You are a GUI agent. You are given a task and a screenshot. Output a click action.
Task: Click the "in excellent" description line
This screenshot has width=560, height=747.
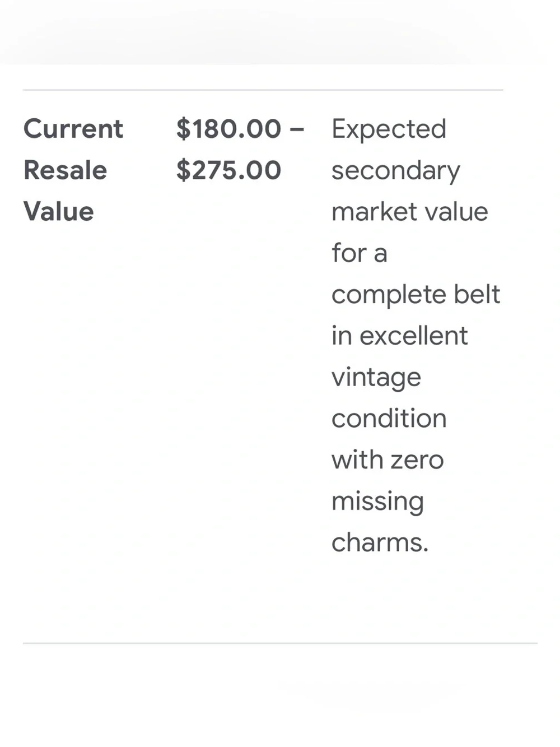tap(400, 336)
